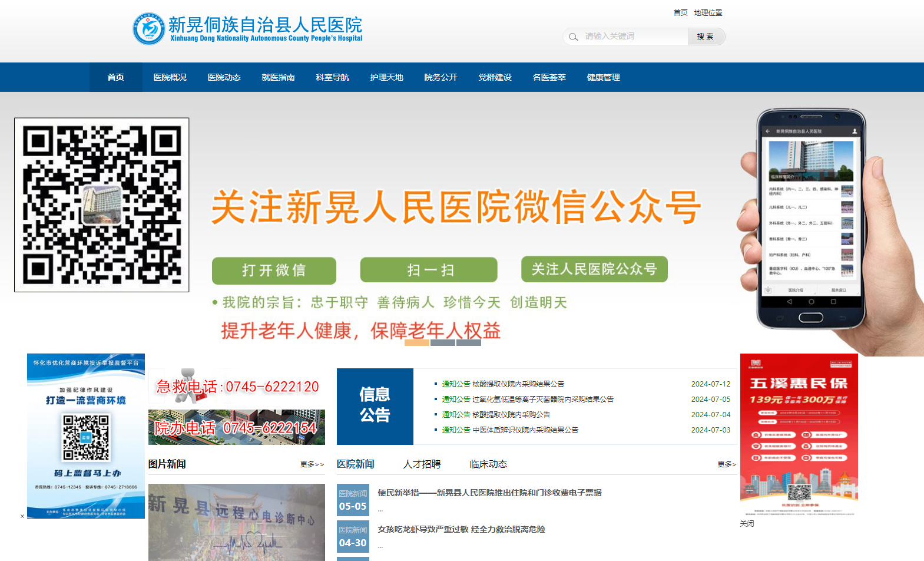Click the 搜索 search button
Viewport: 924px width, 561px height.
[706, 37]
